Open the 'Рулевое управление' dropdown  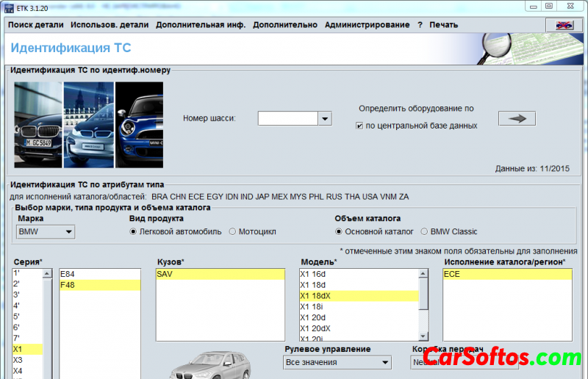[x=337, y=362]
